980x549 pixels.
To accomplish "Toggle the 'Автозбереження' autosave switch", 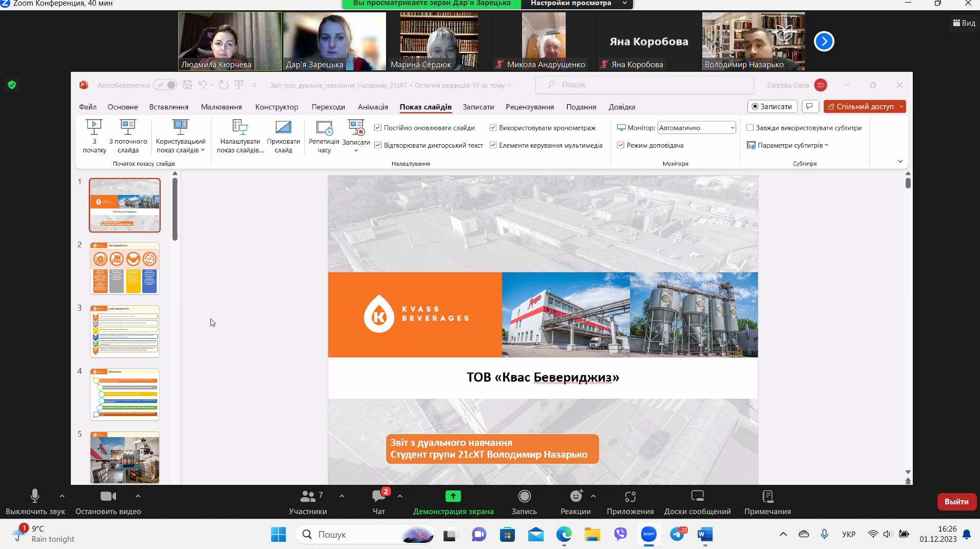I will tap(165, 85).
